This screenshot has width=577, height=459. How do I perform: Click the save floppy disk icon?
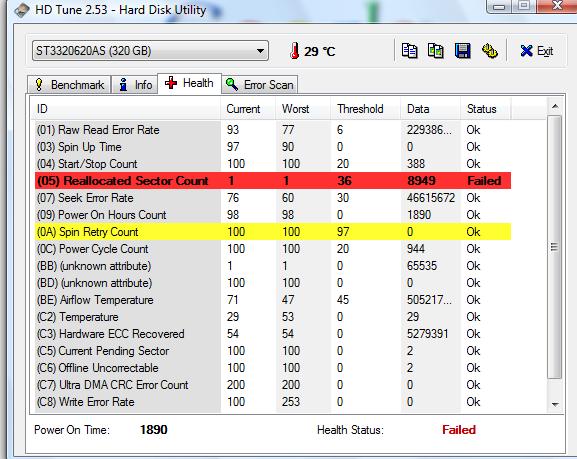click(462, 51)
